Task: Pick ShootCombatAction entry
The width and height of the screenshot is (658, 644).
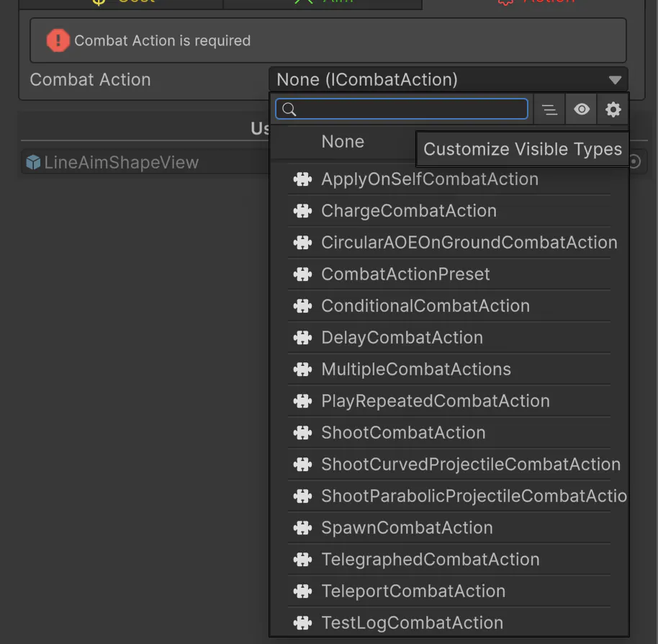Action: [x=449, y=433]
